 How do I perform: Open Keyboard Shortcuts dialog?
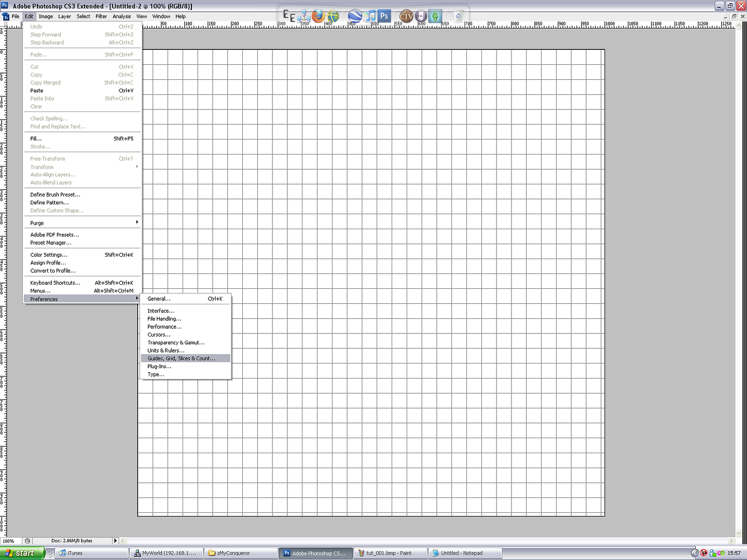point(82,283)
